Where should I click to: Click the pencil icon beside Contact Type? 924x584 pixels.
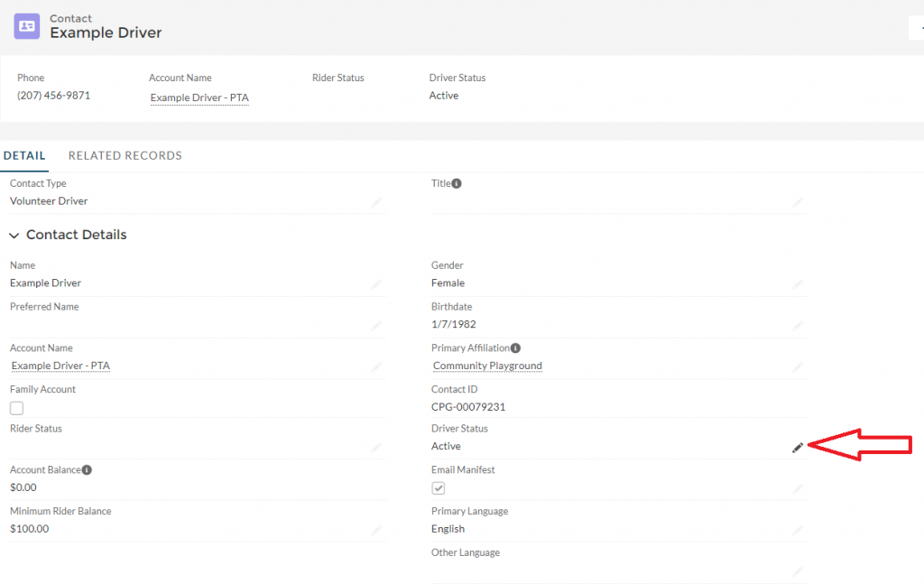pyautogui.click(x=376, y=203)
